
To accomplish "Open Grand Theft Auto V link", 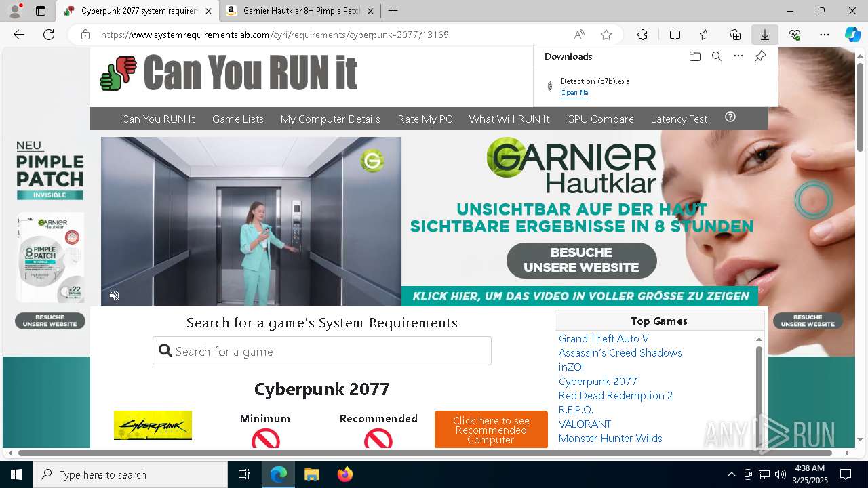I will (604, 338).
